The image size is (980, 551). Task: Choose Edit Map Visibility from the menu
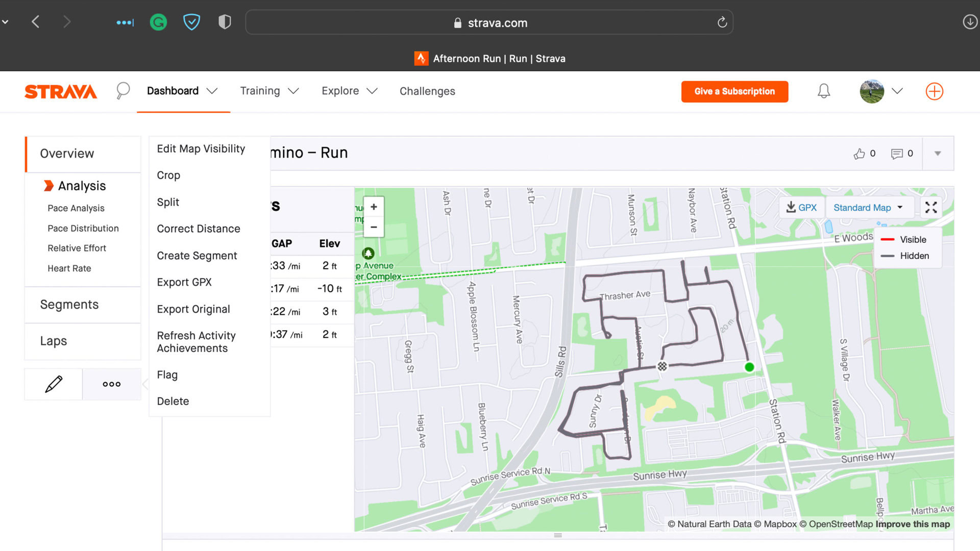(x=201, y=148)
